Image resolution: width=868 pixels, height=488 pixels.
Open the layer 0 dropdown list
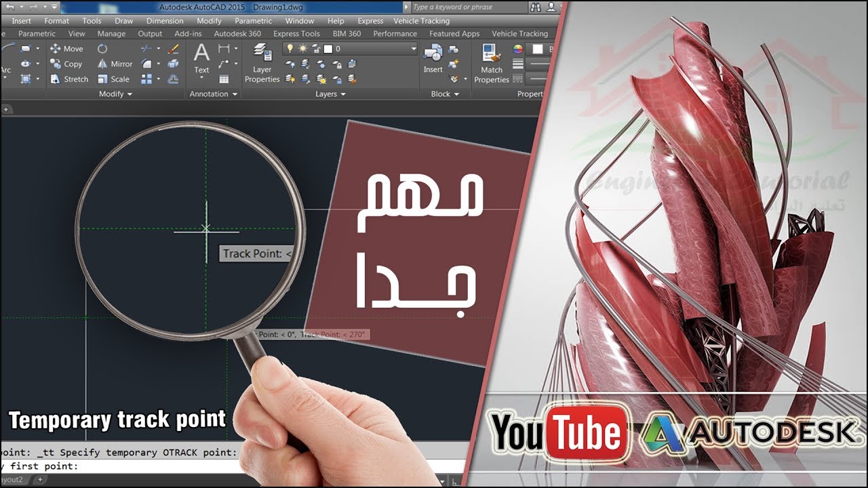pos(413,49)
